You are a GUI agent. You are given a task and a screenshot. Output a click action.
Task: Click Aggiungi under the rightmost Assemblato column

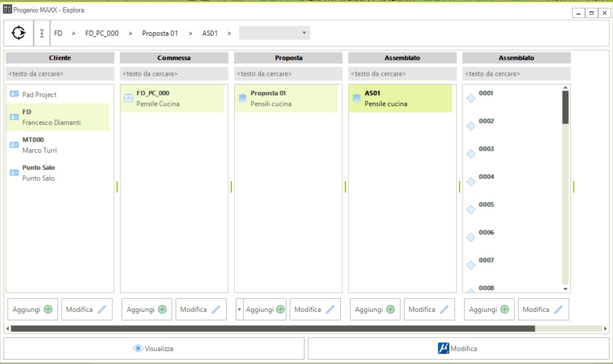click(x=489, y=309)
